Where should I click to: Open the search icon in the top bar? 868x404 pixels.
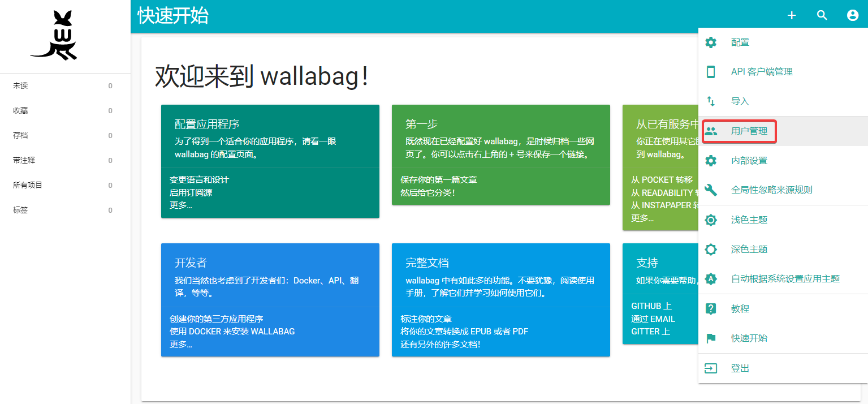click(822, 15)
